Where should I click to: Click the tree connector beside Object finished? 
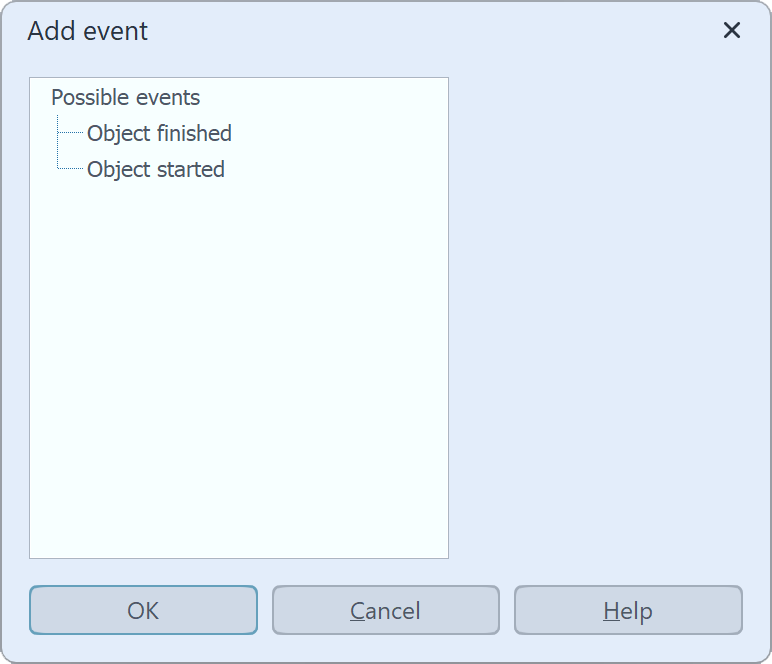(72, 133)
